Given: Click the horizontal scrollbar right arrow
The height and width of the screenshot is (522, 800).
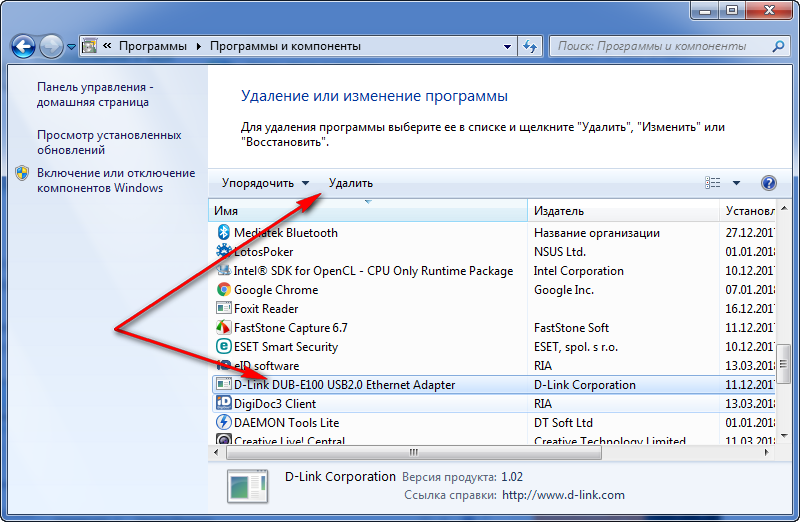Looking at the screenshot, I should pyautogui.click(x=766, y=452).
